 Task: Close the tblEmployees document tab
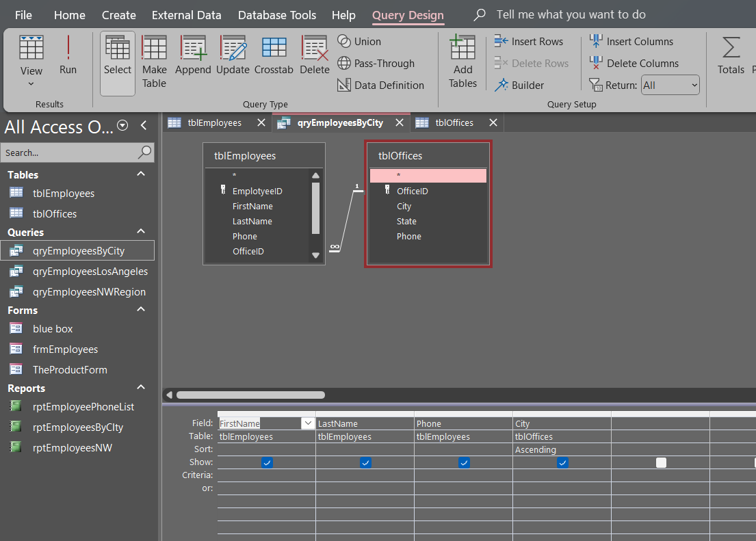click(261, 123)
